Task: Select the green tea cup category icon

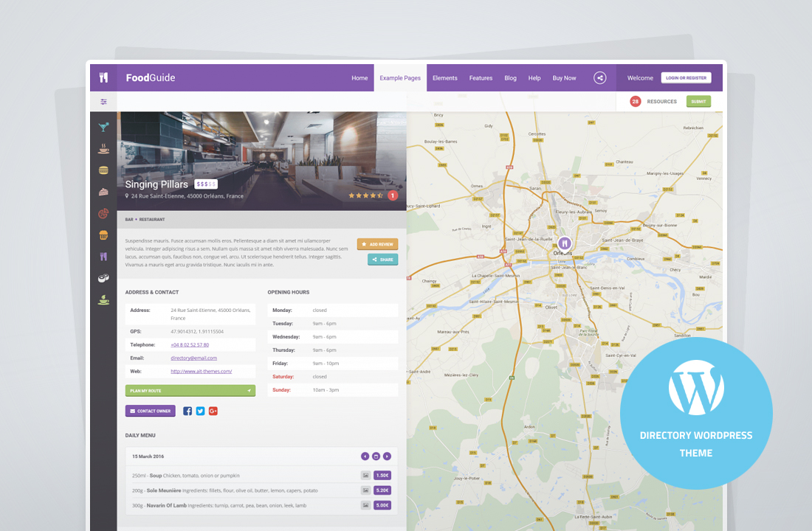Action: click(103, 299)
